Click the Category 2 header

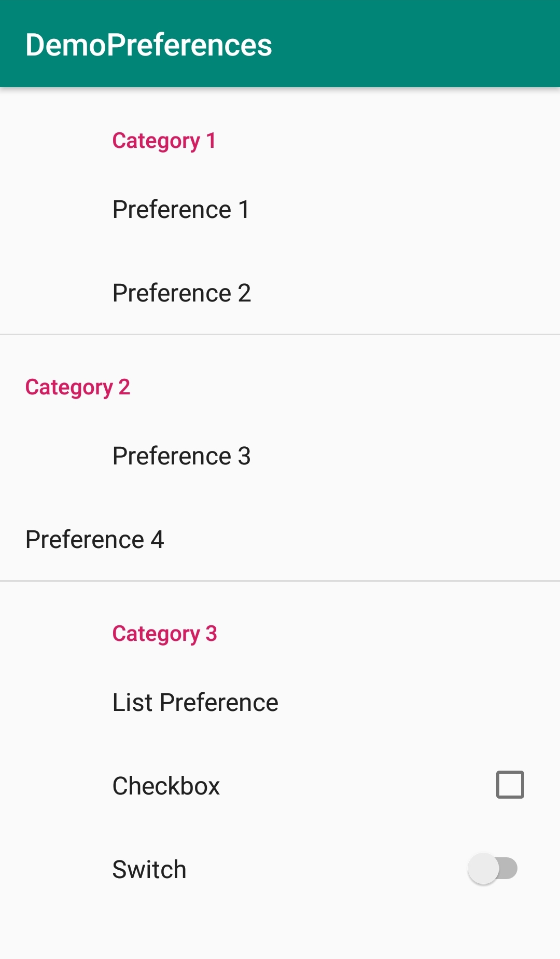click(x=78, y=387)
